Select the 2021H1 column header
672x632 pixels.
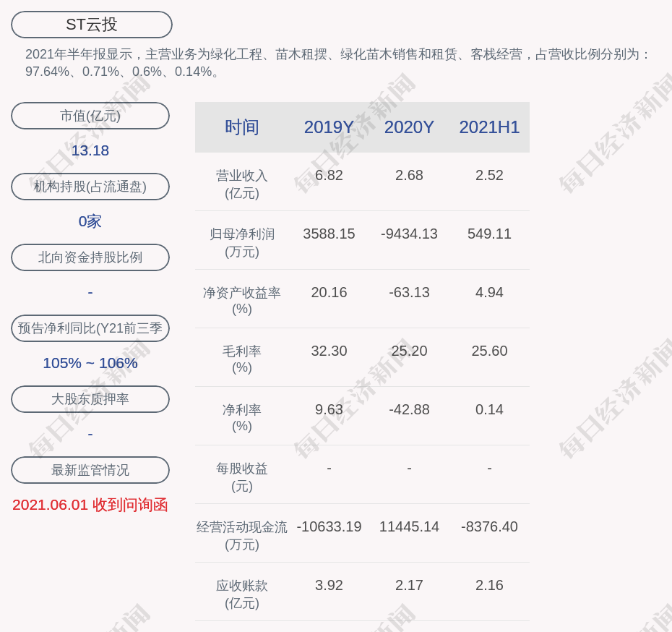[489, 127]
